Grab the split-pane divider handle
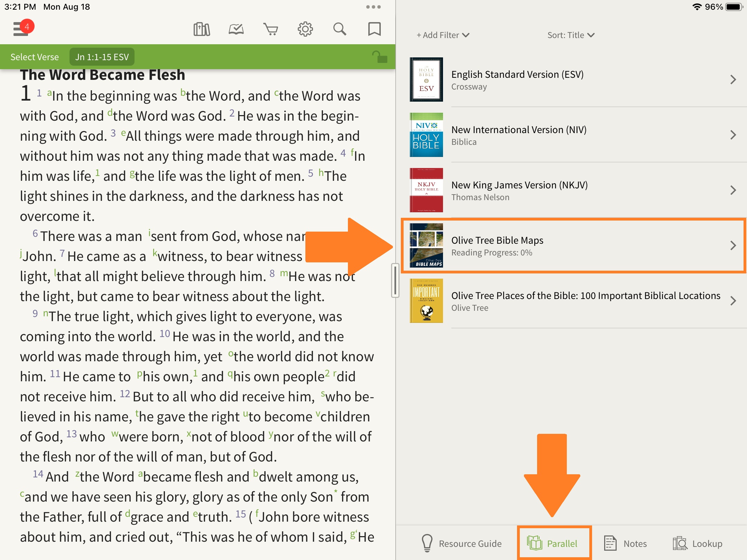The width and height of the screenshot is (747, 560). (x=395, y=280)
